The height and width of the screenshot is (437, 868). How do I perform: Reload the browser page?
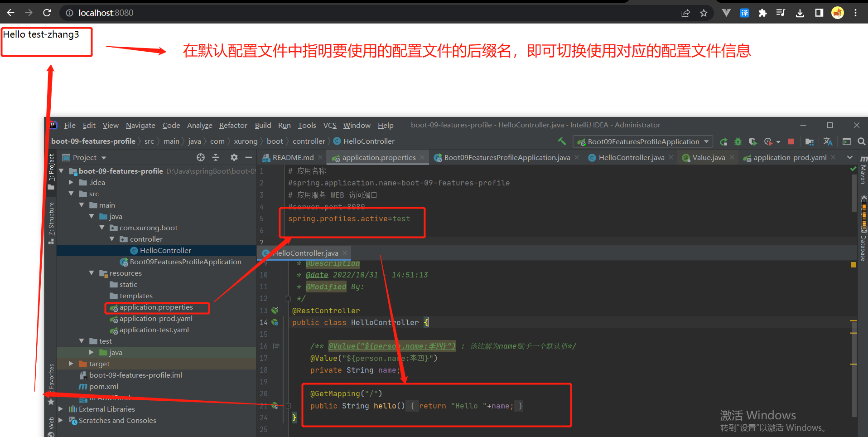tap(47, 13)
